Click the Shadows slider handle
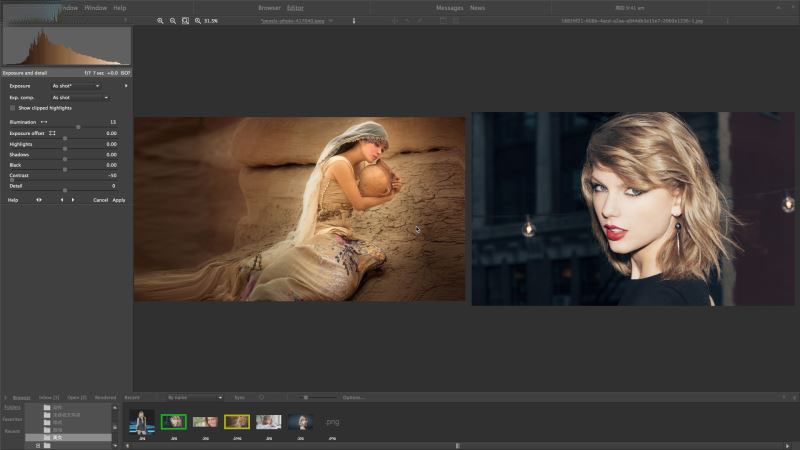800x450 pixels. (x=65, y=159)
